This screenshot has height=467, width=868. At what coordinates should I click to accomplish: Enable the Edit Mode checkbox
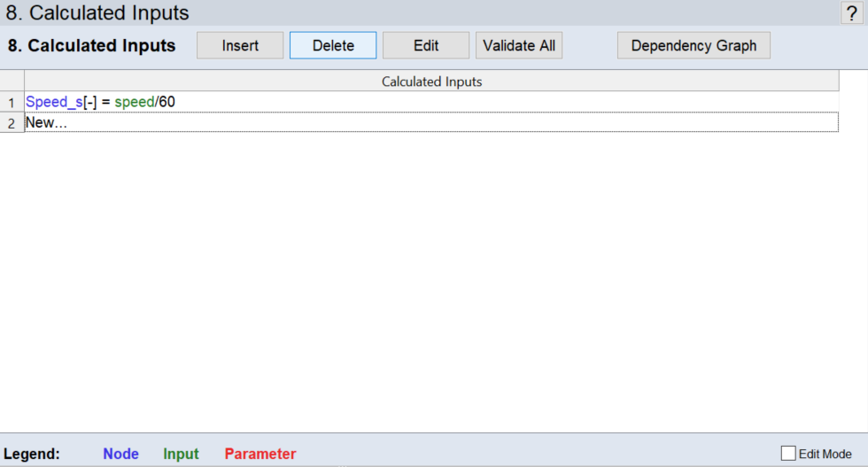(x=788, y=454)
